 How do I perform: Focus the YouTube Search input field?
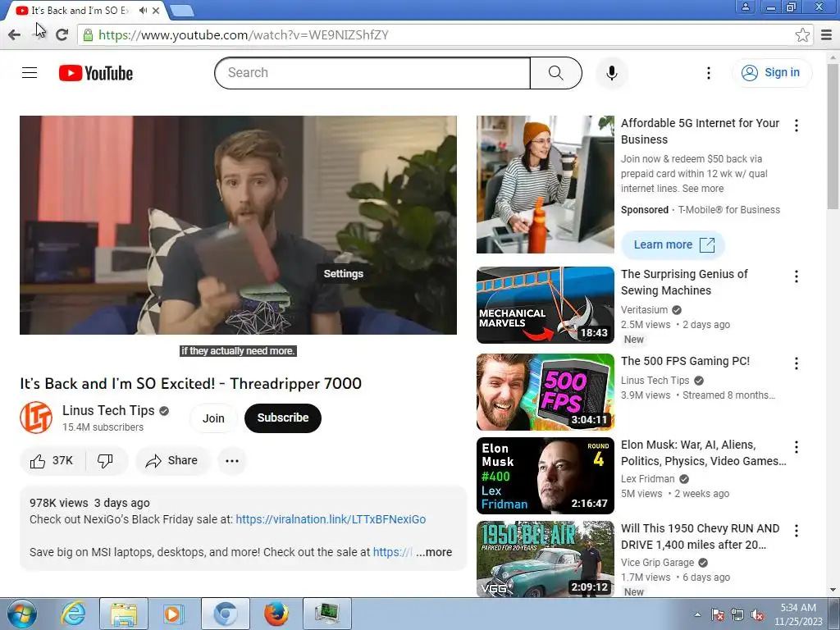(372, 73)
